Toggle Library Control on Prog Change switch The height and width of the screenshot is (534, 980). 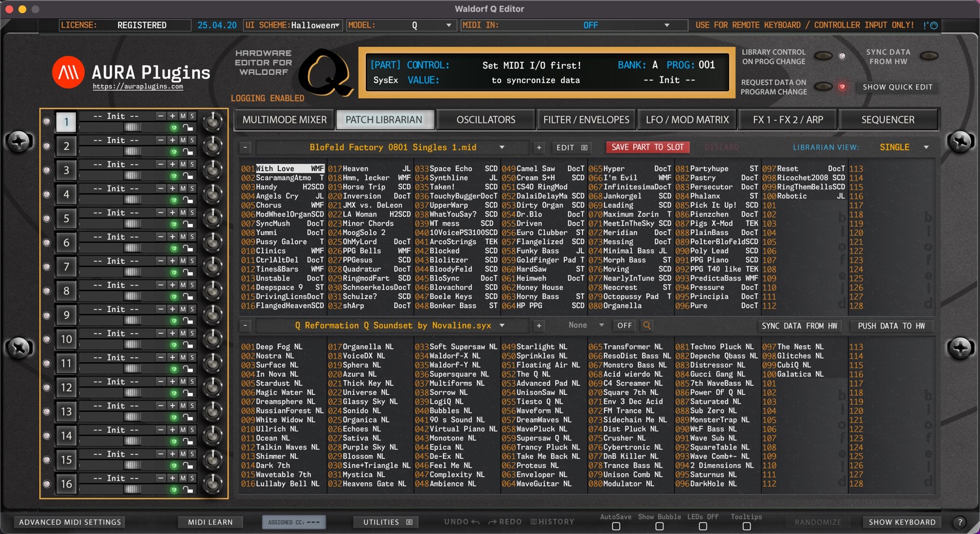(x=823, y=56)
